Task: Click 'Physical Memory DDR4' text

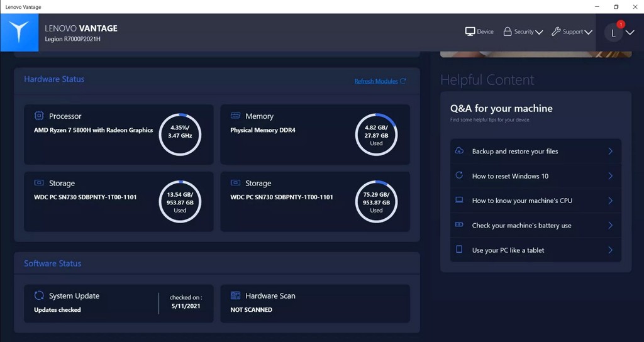Action: [x=263, y=130]
